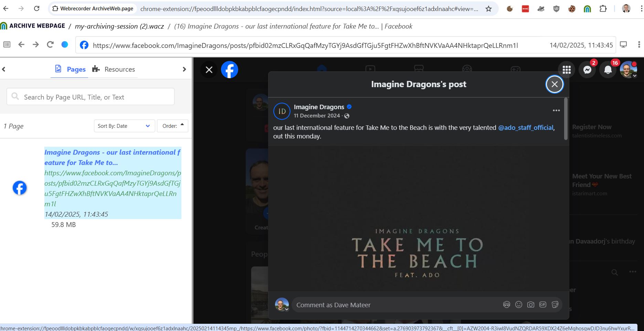
Task: Click the @ado_staff_official mention link
Action: [x=526, y=128]
